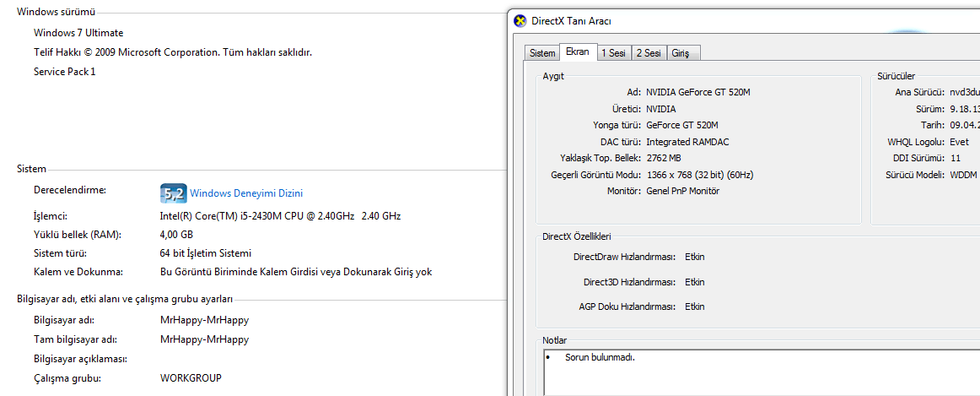
Task: Click the Direct3D Hızlandırması 'Etkin' value
Action: click(694, 282)
